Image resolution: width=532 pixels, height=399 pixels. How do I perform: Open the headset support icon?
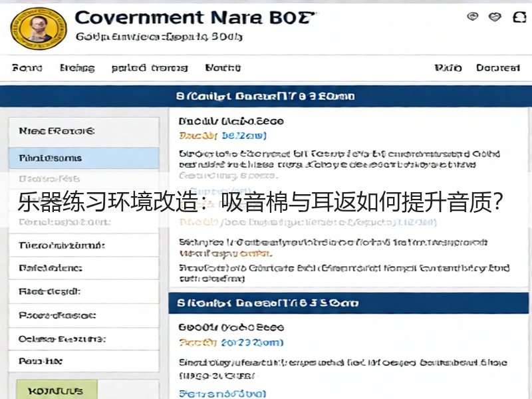coord(519,17)
